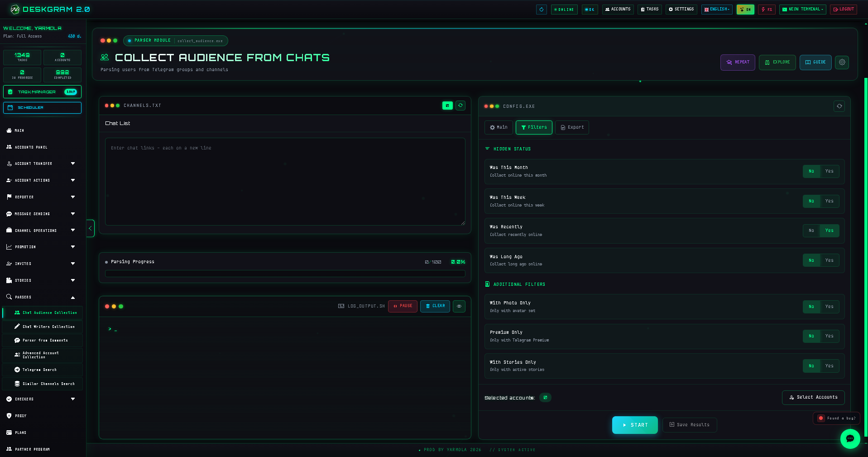Click the DeskGram 2.0 logo

50,9
